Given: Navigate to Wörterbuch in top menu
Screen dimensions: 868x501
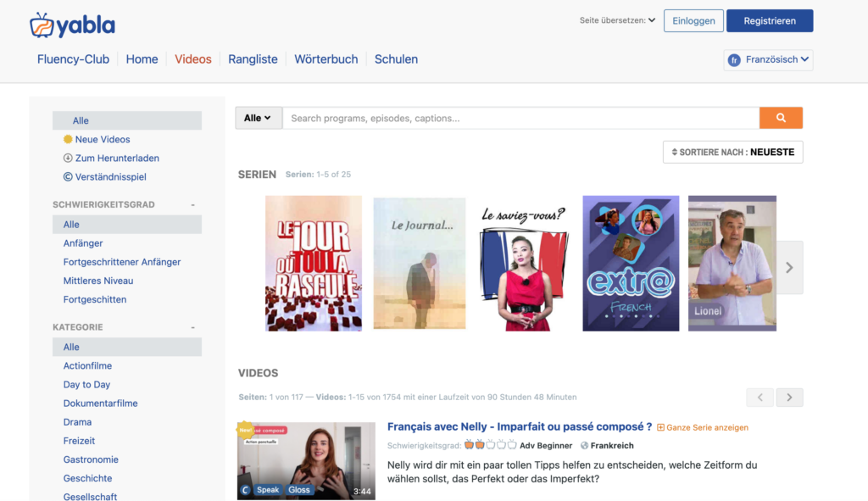Looking at the screenshot, I should [x=325, y=59].
